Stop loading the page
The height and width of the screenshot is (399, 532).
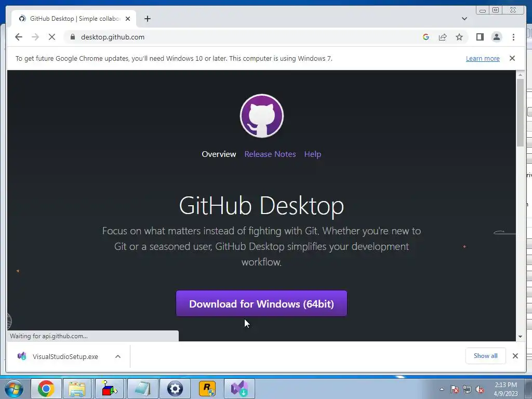coord(52,37)
